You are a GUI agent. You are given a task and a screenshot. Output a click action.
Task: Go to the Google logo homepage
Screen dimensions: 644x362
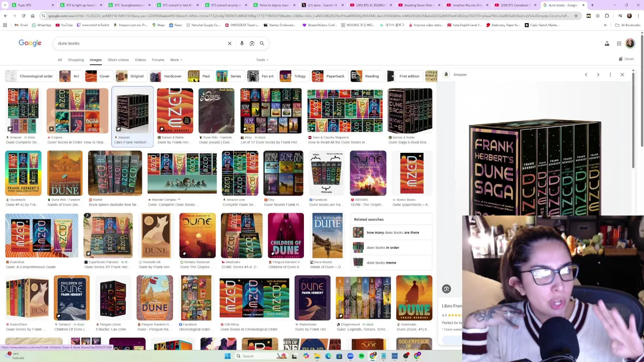(x=30, y=43)
